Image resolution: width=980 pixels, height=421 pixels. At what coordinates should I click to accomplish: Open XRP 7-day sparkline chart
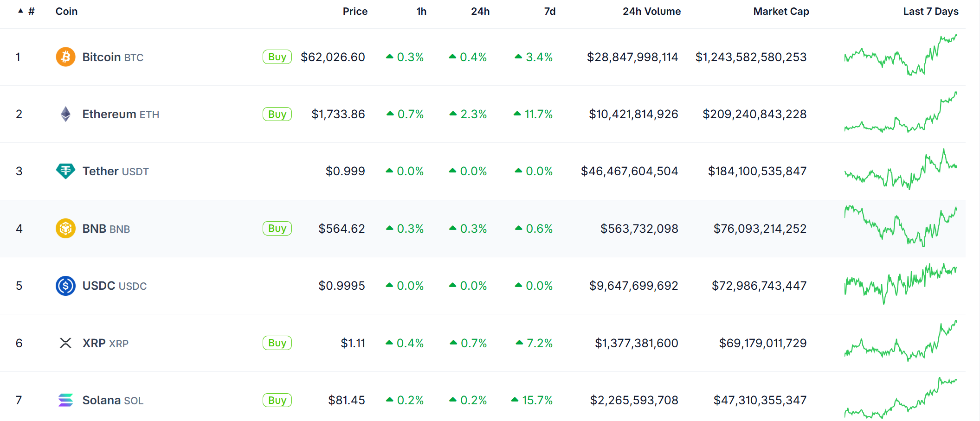pos(901,341)
